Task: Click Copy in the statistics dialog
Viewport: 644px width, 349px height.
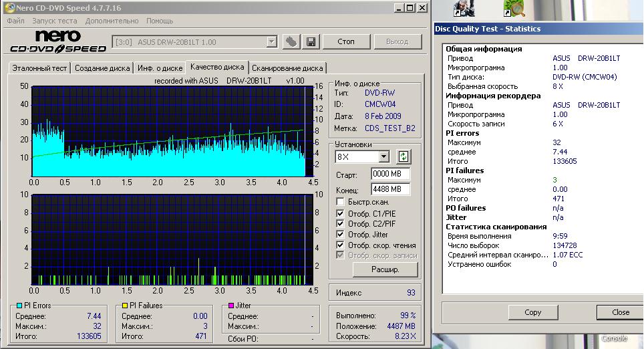Action: [533, 312]
